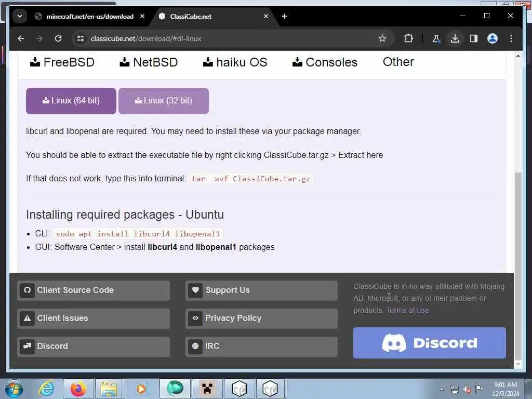Reload the ClassiCube page
532x399 pixels.
coord(58,38)
